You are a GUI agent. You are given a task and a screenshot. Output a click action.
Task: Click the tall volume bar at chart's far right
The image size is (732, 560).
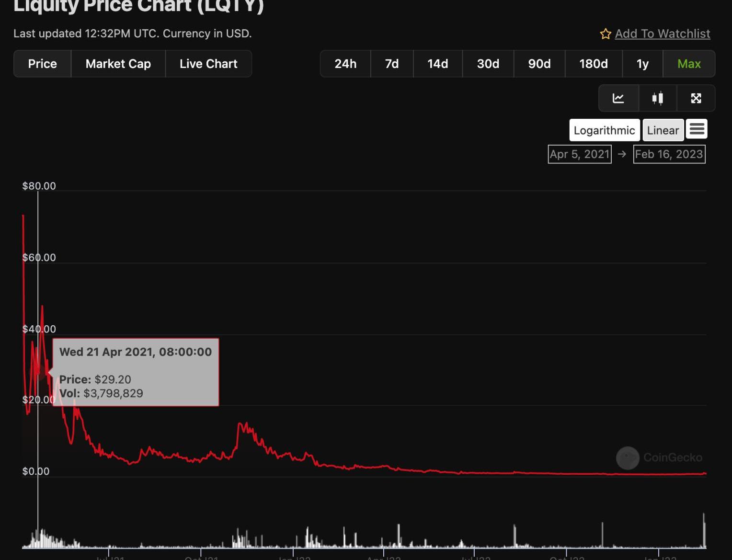click(704, 532)
